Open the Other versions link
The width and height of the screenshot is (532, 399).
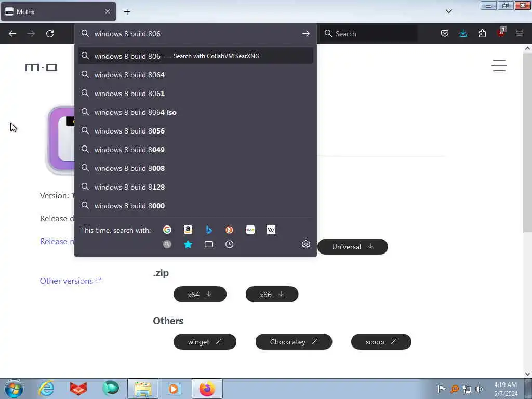coord(71,281)
